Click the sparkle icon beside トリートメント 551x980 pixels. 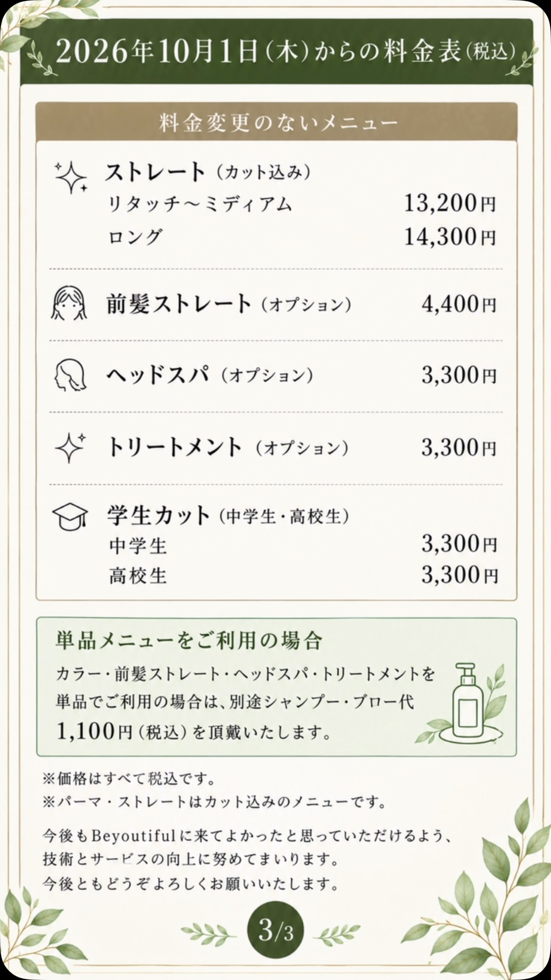pos(71,448)
